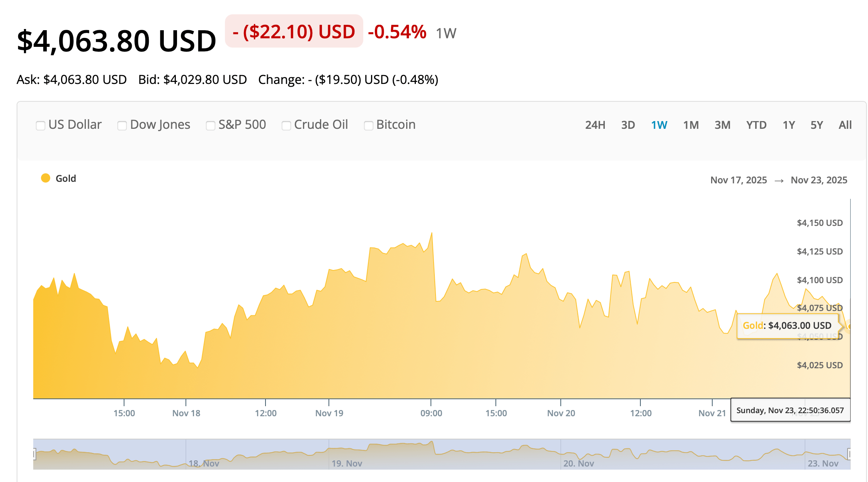
Task: Show the All-time price chart
Action: [x=845, y=125]
